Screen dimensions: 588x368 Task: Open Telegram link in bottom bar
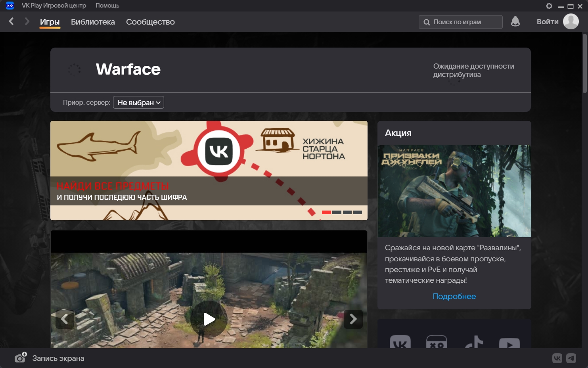point(571,358)
